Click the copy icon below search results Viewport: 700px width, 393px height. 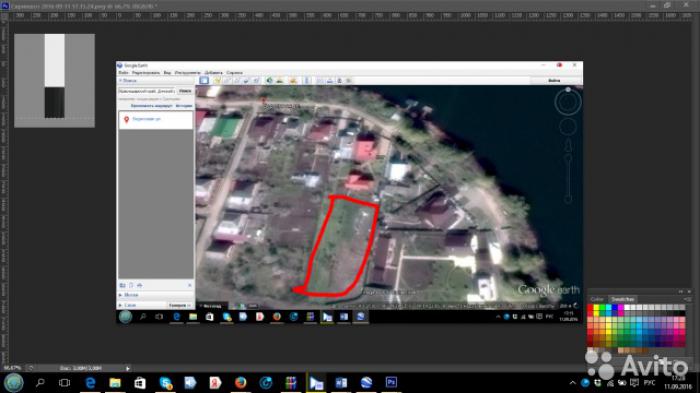pyautogui.click(x=131, y=285)
